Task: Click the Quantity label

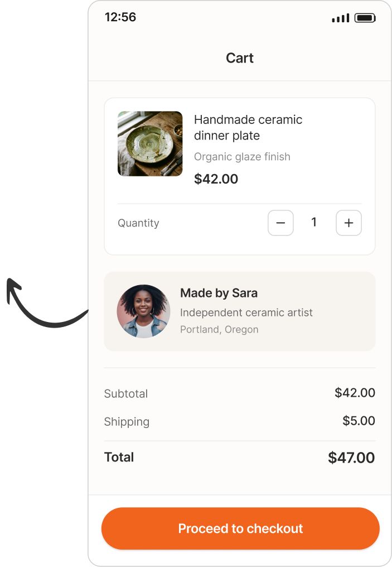Action: (x=138, y=223)
